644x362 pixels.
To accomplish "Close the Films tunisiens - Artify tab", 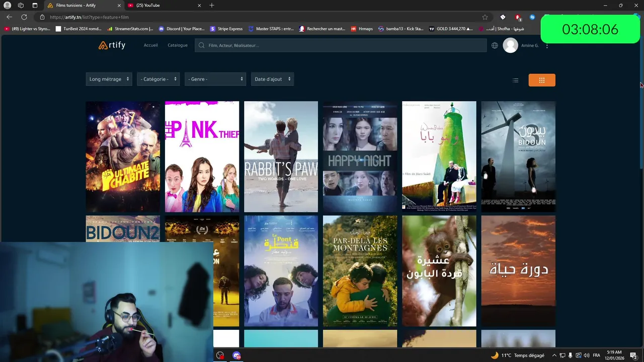I will (x=119, y=6).
